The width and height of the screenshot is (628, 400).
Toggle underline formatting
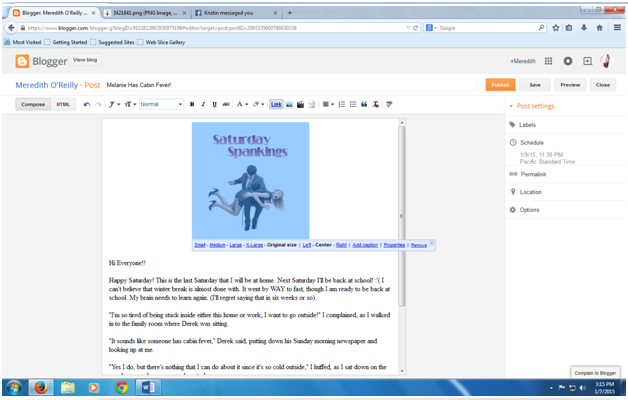click(214, 105)
